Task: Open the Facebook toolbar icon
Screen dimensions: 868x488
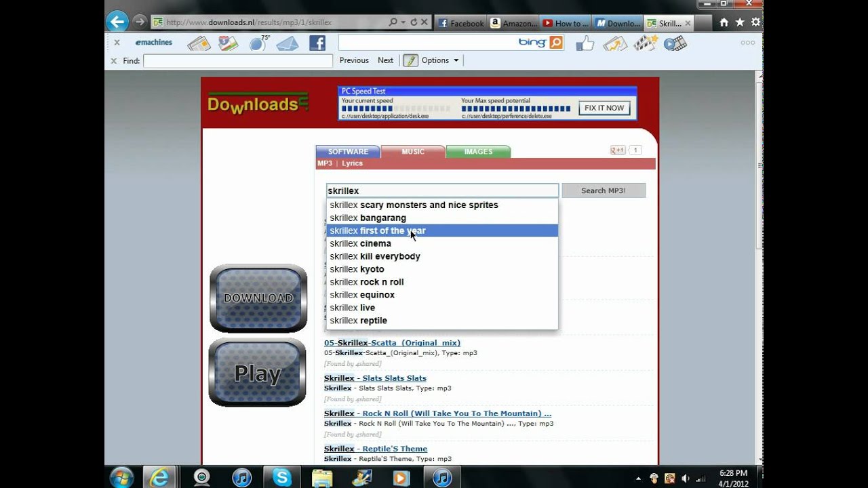Action: [x=317, y=43]
